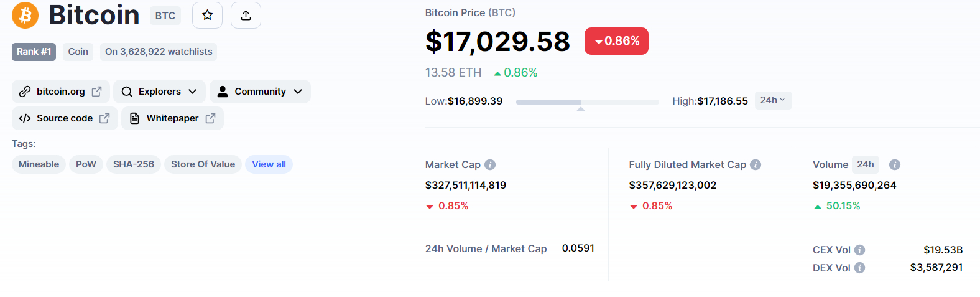
Task: Show CEX Vol info tooltip icon
Action: (x=860, y=250)
